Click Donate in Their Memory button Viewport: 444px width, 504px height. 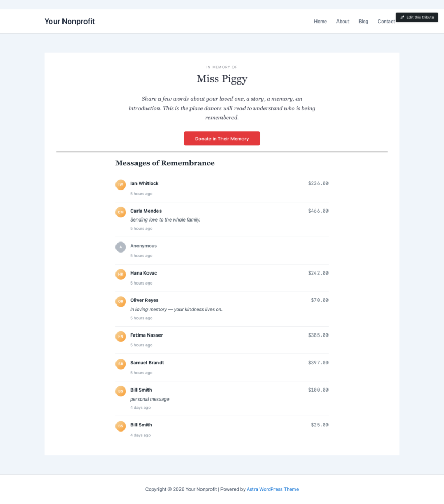222,139
